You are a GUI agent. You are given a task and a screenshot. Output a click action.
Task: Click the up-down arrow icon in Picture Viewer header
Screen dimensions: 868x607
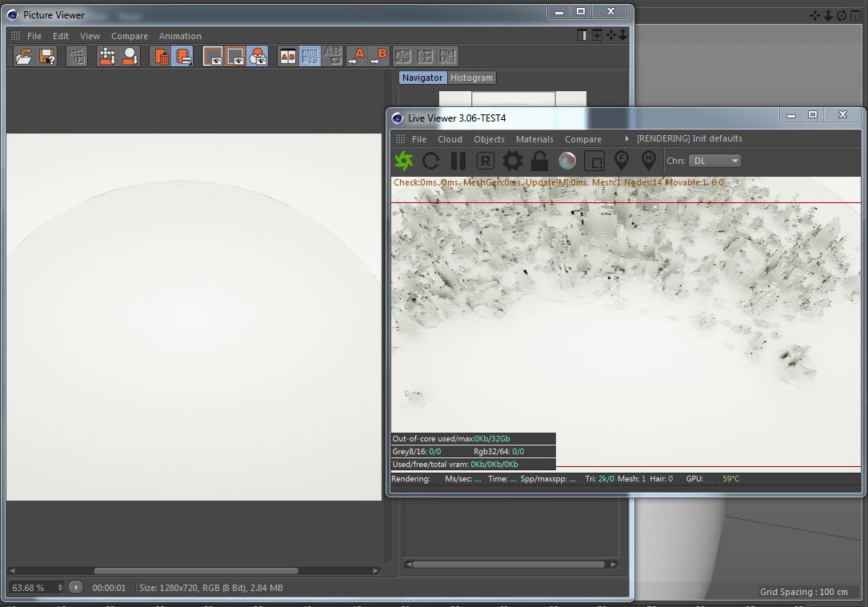pos(622,35)
